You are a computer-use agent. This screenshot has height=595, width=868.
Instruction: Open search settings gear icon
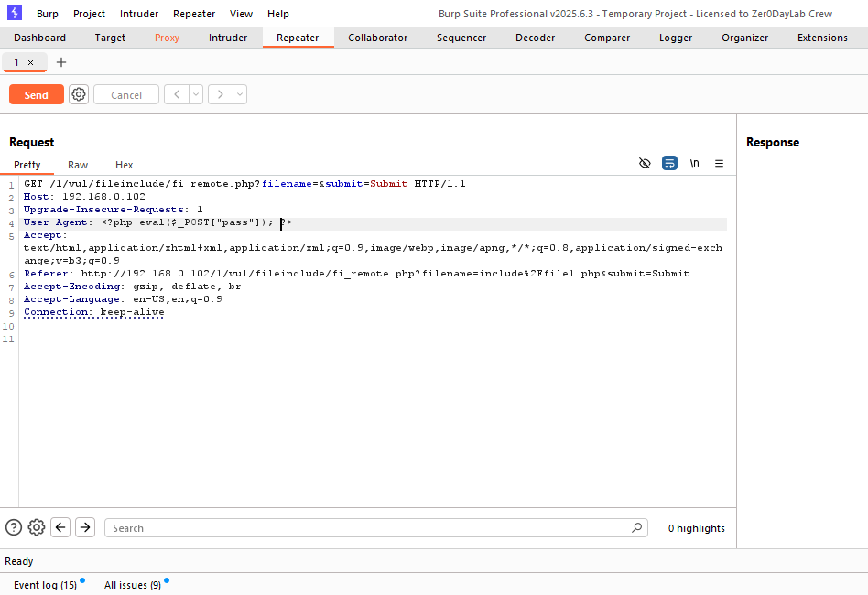(37, 527)
